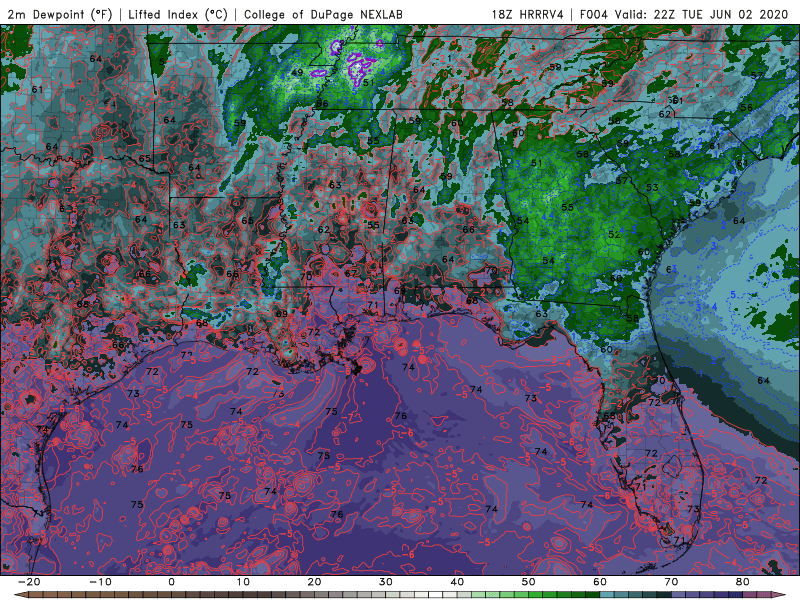This screenshot has height=600, width=800.
Task: Click the "College of DuPage NEXLAB" label
Action: 323,14
